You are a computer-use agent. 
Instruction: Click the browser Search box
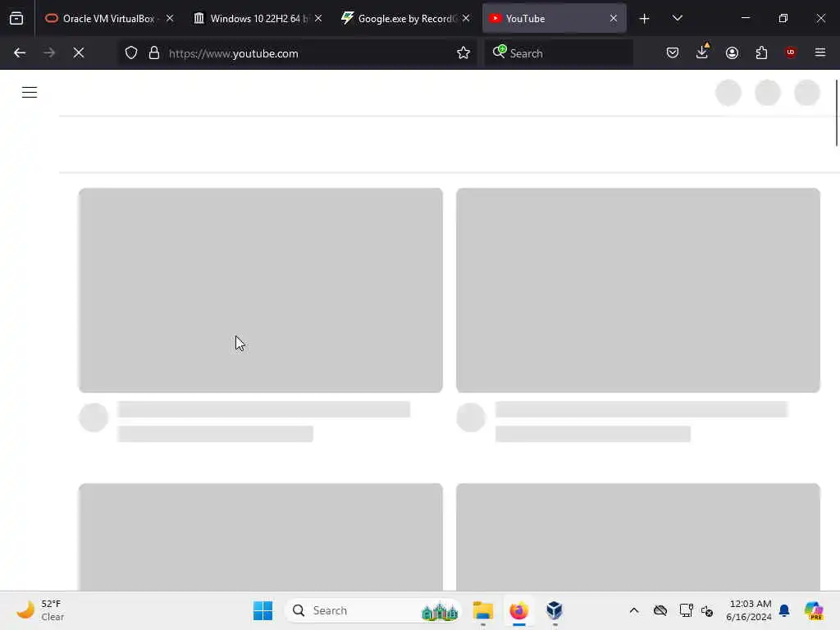[559, 53]
